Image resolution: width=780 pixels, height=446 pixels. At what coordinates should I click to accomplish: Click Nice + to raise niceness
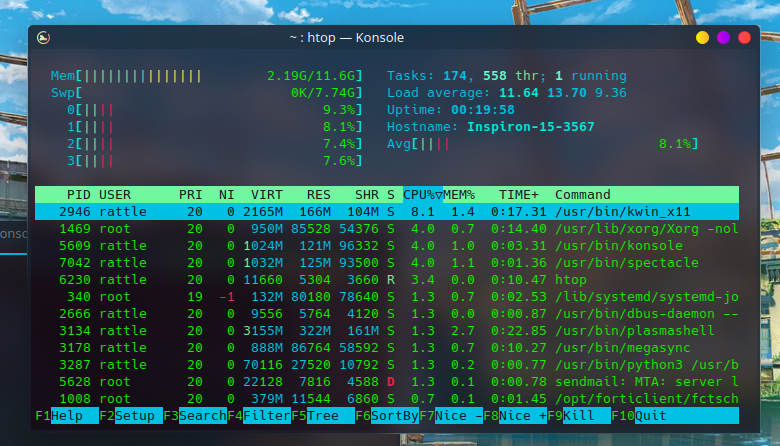(x=522, y=416)
